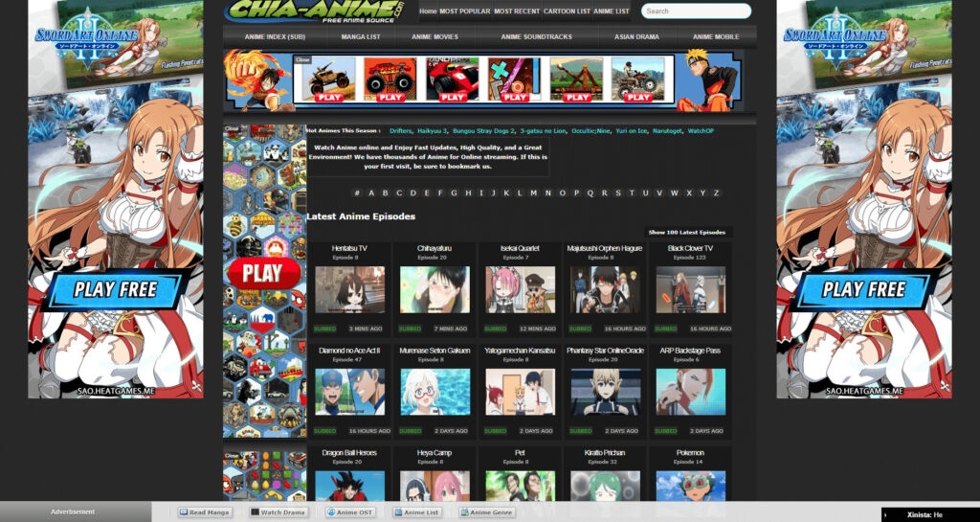This screenshot has width=980, height=522.
Task: Open the Bungou Stray Dogs 2 link
Action: (483, 130)
